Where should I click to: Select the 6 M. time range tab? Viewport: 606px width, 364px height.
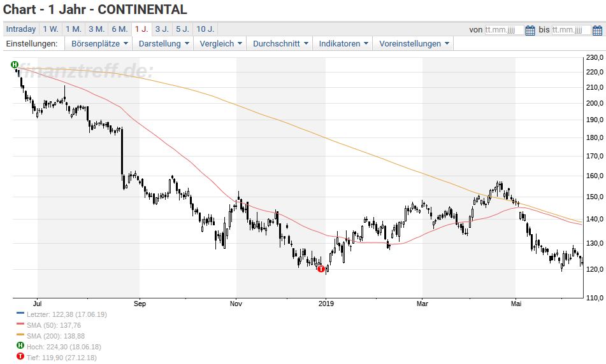tap(120, 29)
